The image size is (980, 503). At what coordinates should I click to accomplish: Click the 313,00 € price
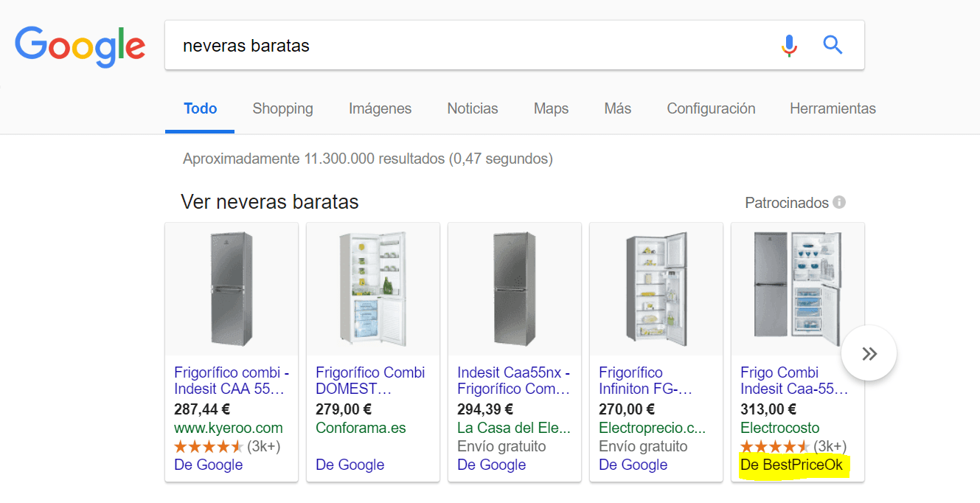pos(768,409)
